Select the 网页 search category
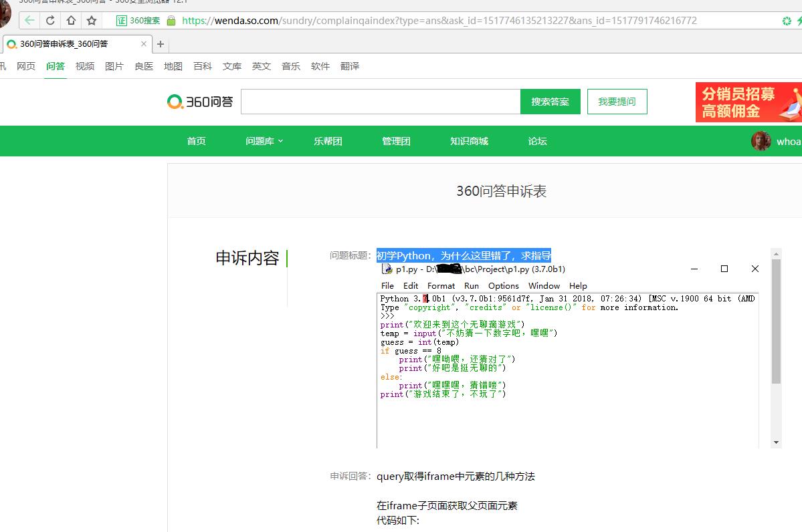 (x=26, y=66)
